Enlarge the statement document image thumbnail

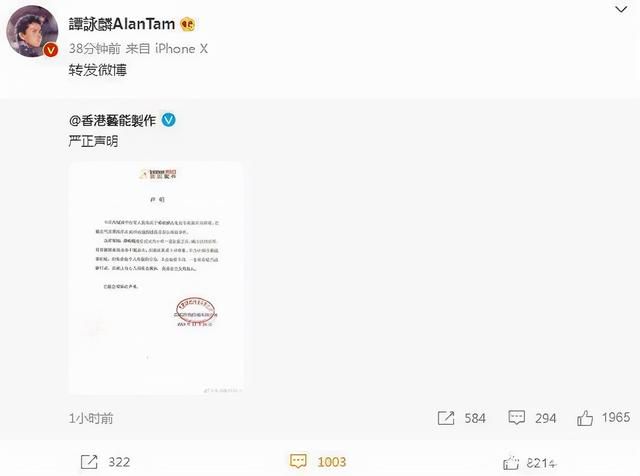click(x=156, y=278)
